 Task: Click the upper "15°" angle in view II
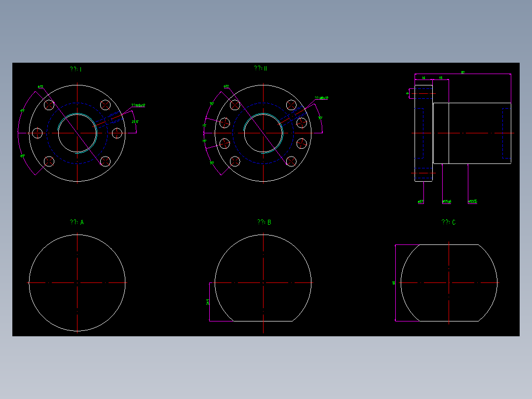[x=205, y=125]
